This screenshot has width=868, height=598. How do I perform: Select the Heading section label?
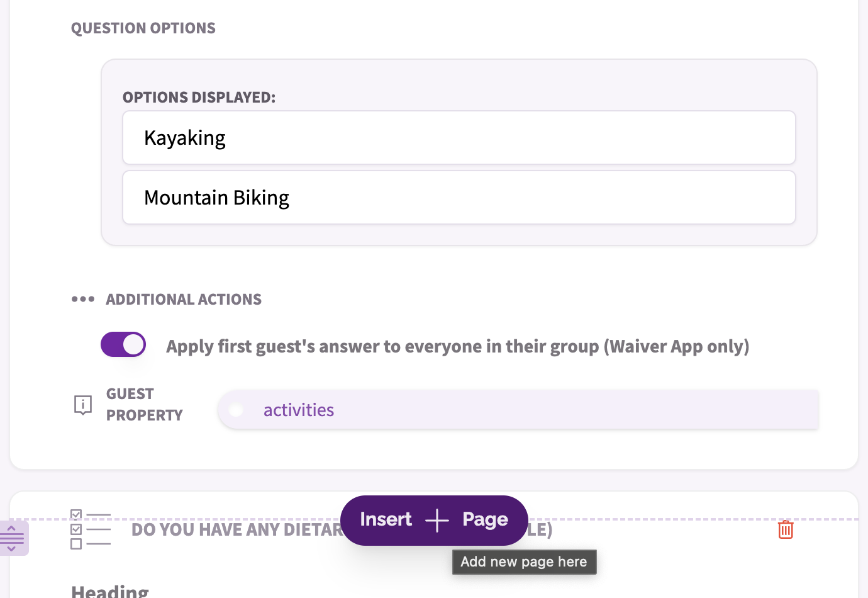click(x=109, y=589)
